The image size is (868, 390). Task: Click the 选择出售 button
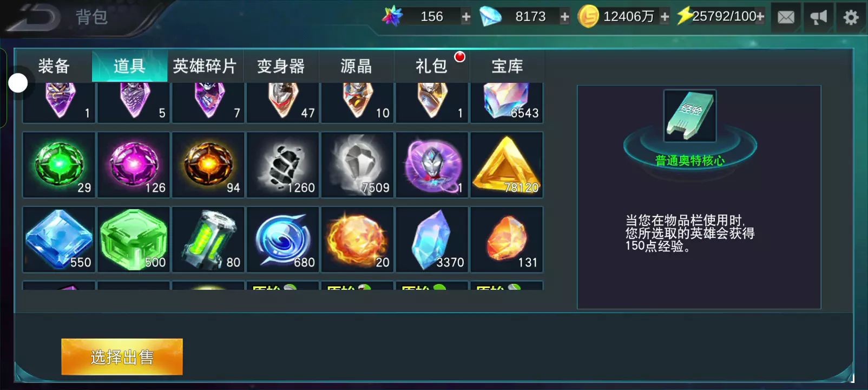pyautogui.click(x=122, y=356)
